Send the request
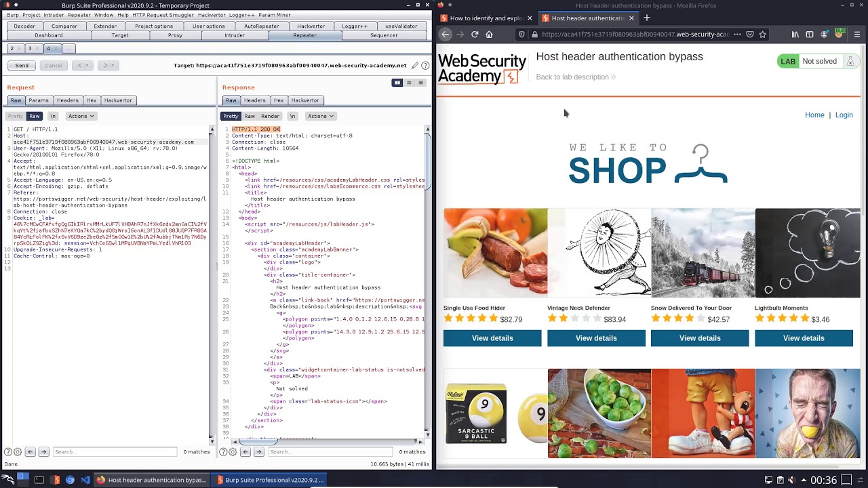Viewport: 868px width, 488px height. click(22, 66)
